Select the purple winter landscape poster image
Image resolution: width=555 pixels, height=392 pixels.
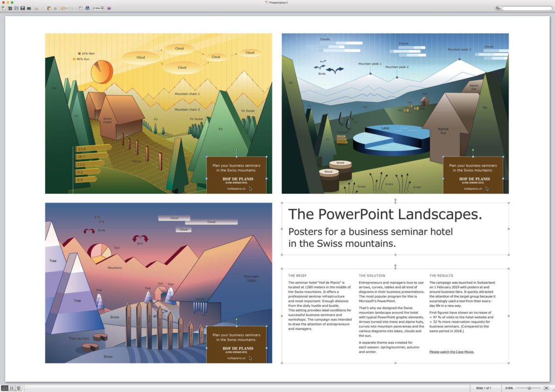click(x=158, y=283)
